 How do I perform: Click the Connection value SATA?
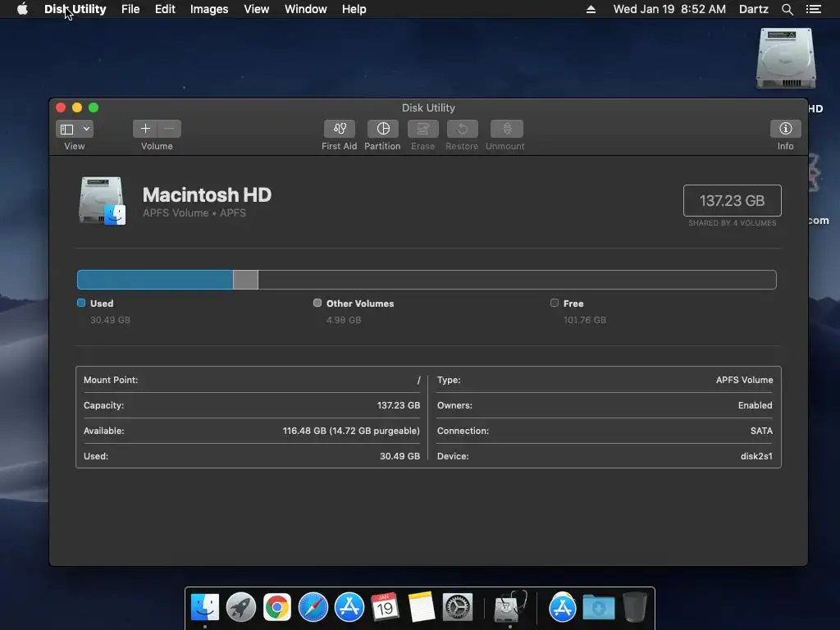tap(761, 431)
